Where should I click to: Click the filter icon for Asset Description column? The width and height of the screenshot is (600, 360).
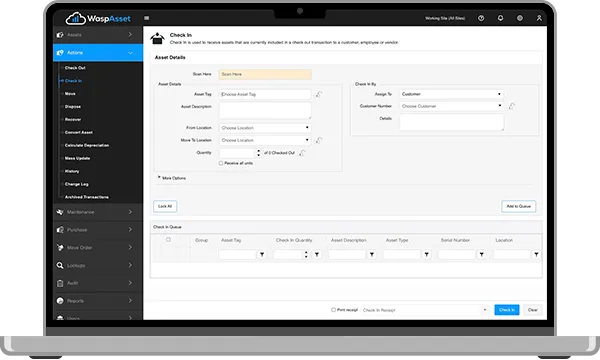pyautogui.click(x=372, y=254)
